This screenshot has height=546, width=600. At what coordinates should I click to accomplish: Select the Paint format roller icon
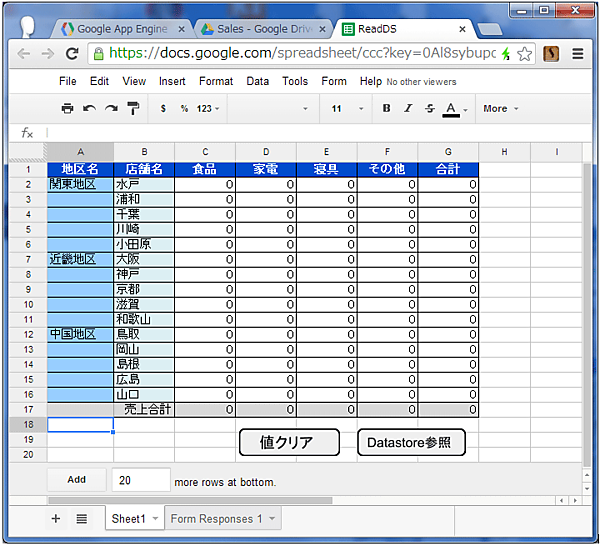click(133, 108)
